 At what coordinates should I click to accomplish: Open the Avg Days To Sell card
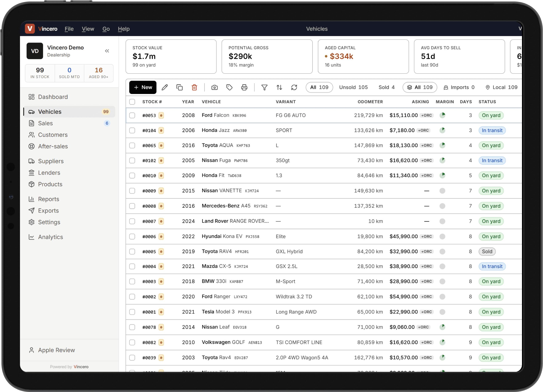[459, 57]
